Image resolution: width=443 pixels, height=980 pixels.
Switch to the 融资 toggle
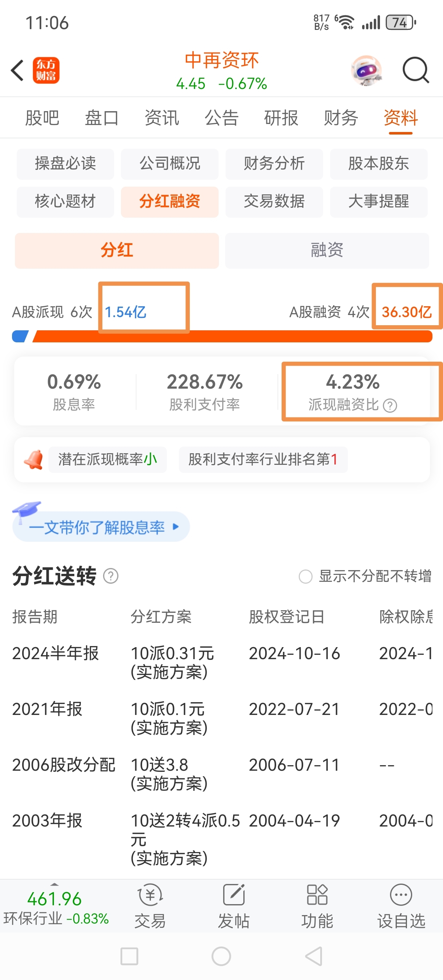click(327, 251)
